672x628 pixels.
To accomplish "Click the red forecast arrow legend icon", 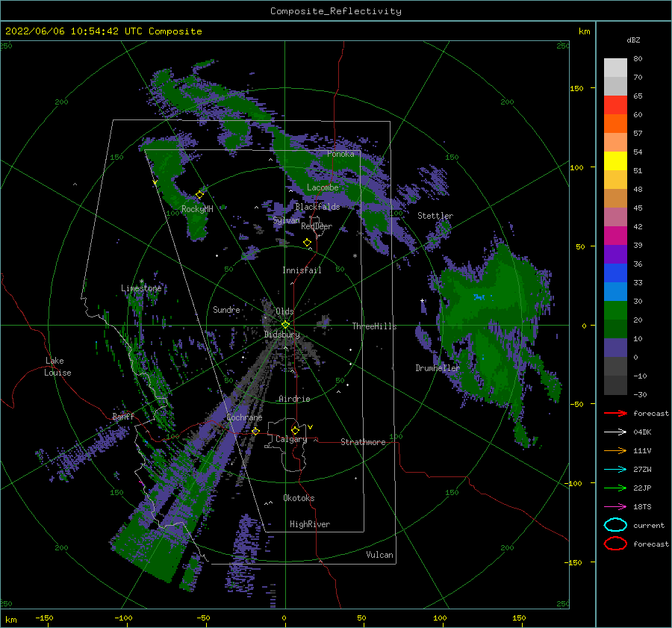I will [x=615, y=413].
